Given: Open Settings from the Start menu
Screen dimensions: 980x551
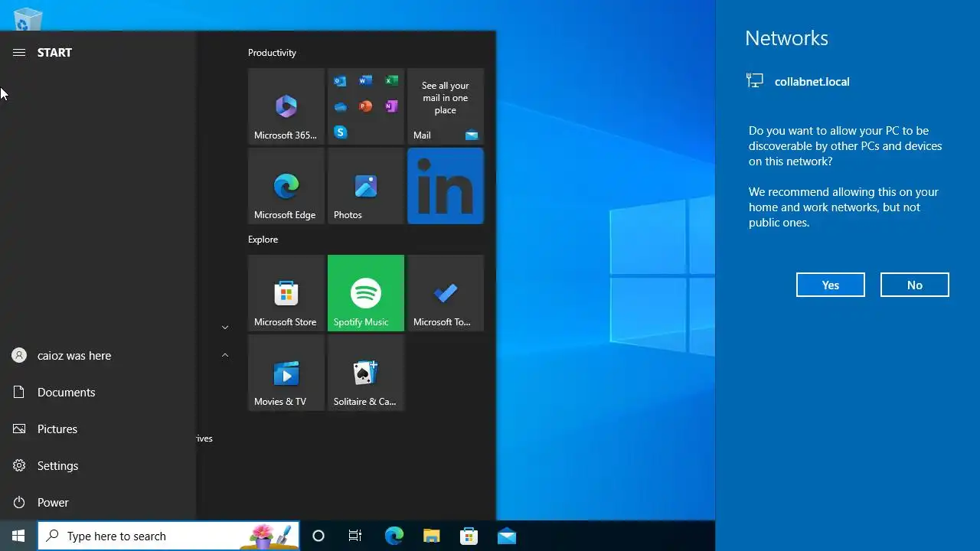Looking at the screenshot, I should click(98, 465).
